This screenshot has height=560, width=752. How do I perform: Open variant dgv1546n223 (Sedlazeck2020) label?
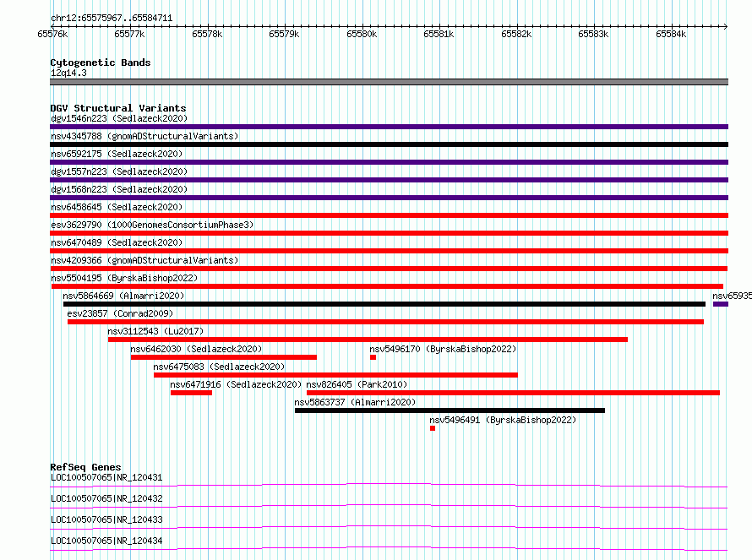(x=119, y=118)
